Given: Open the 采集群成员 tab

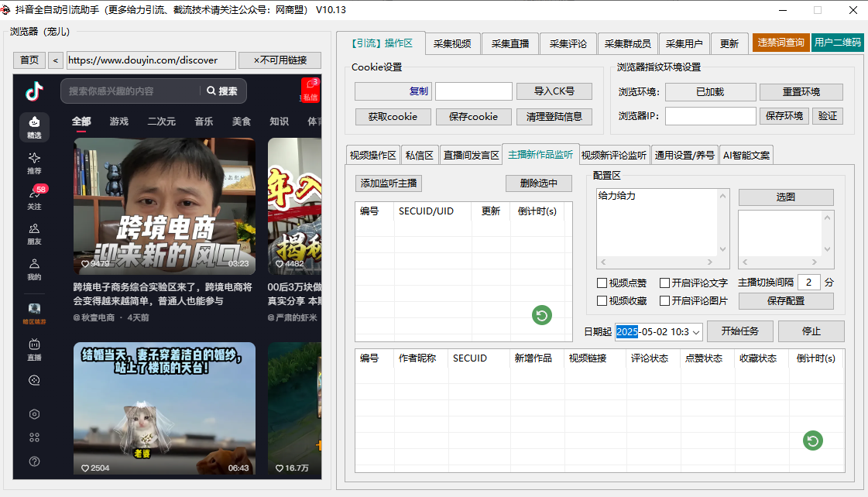Looking at the screenshot, I should pos(627,43).
